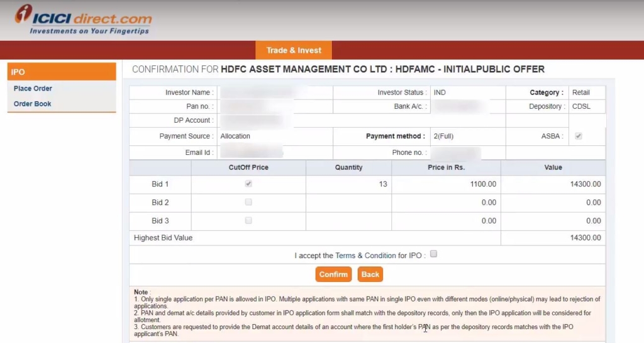Viewport: 644px width, 343px height.
Task: Select Bid 1 quantity value 13
Action: point(383,184)
